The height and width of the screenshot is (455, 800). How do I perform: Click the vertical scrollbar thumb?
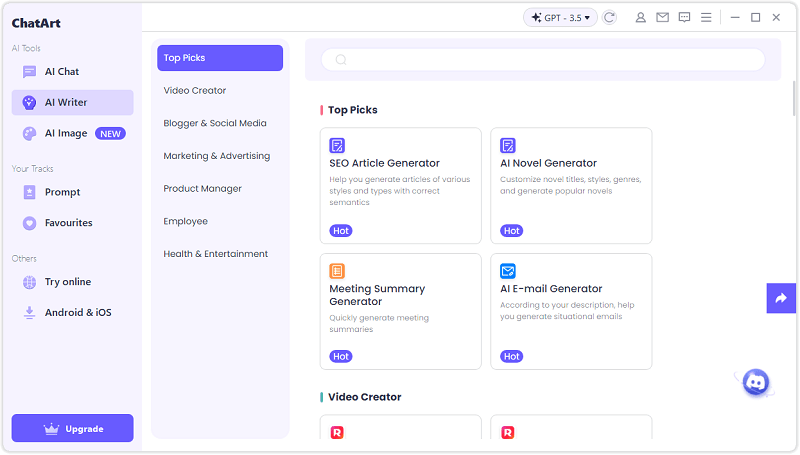794,98
